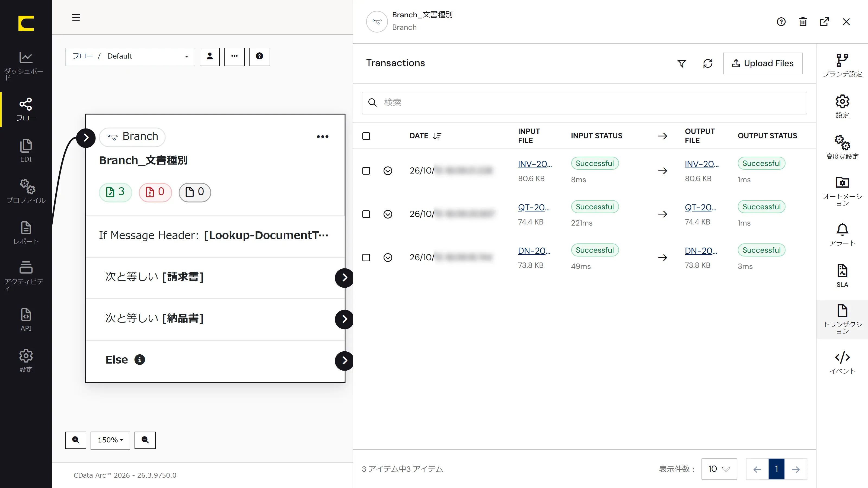Screen dimensions: 868x488
Task: Go to next transactions page
Action: pyautogui.click(x=796, y=469)
